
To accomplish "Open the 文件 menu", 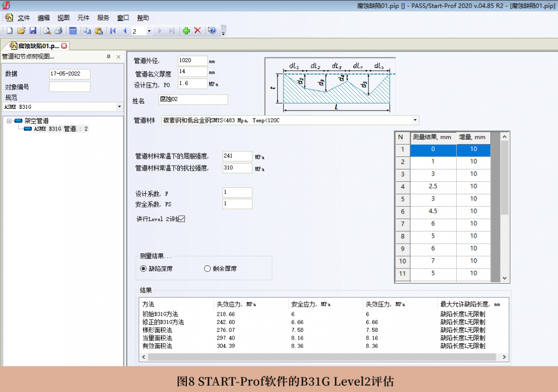I will 24,18.
